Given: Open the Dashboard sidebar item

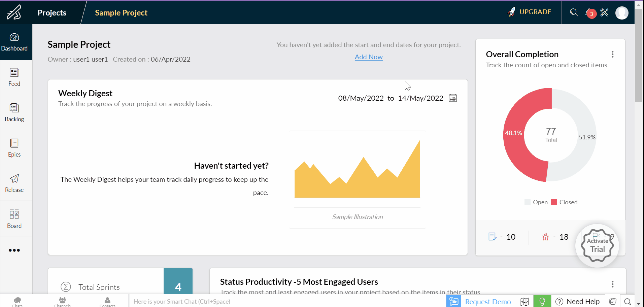Looking at the screenshot, I should [x=14, y=42].
